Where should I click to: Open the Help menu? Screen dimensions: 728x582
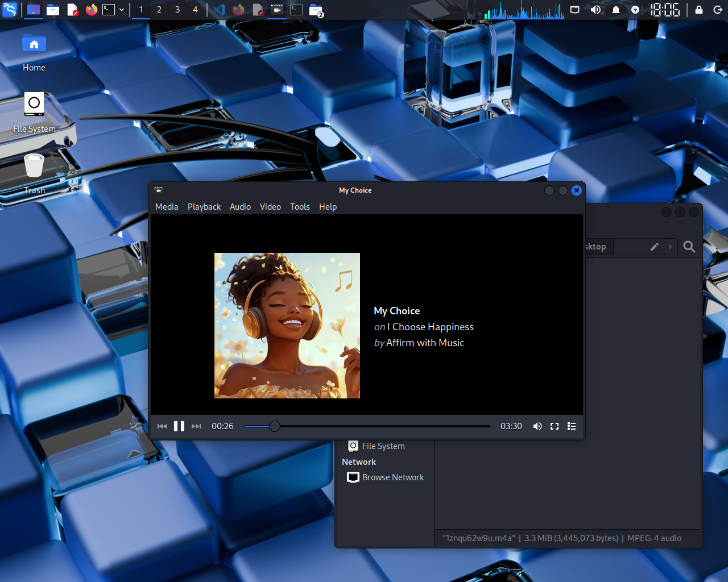tap(328, 207)
